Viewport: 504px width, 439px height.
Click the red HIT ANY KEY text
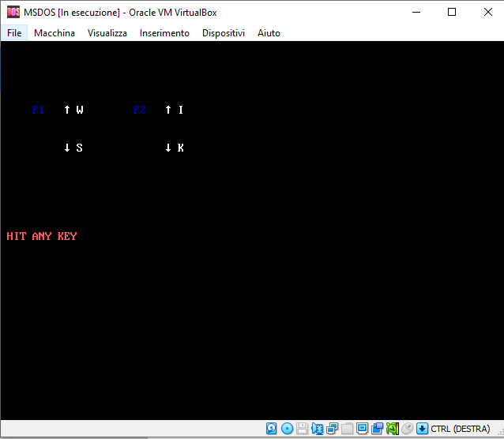point(42,236)
